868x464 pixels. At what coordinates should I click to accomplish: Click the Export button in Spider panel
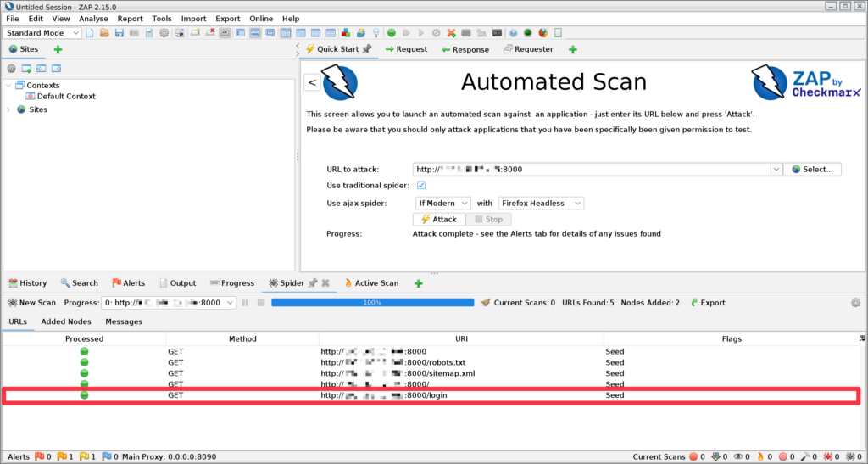[x=708, y=302]
